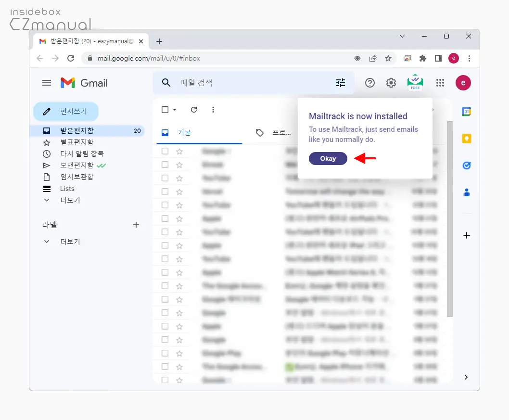Image resolution: width=509 pixels, height=420 pixels.
Task: Click 'Mailtrack is now installed' heading
Action: (x=358, y=116)
